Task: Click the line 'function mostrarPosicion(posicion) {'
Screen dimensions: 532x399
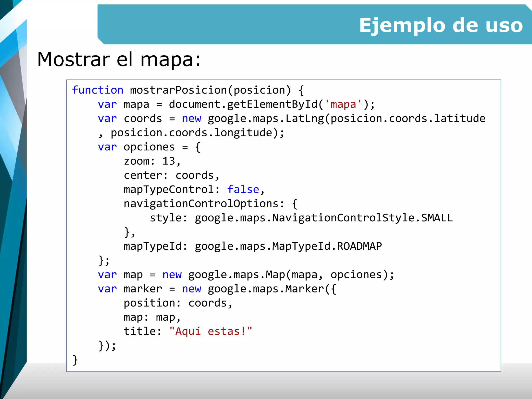Action: click(188, 90)
